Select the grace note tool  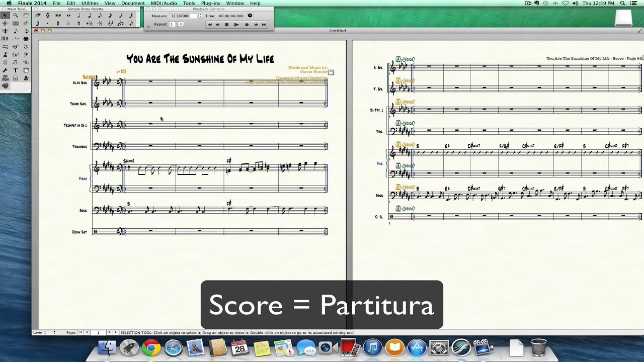tap(131, 24)
